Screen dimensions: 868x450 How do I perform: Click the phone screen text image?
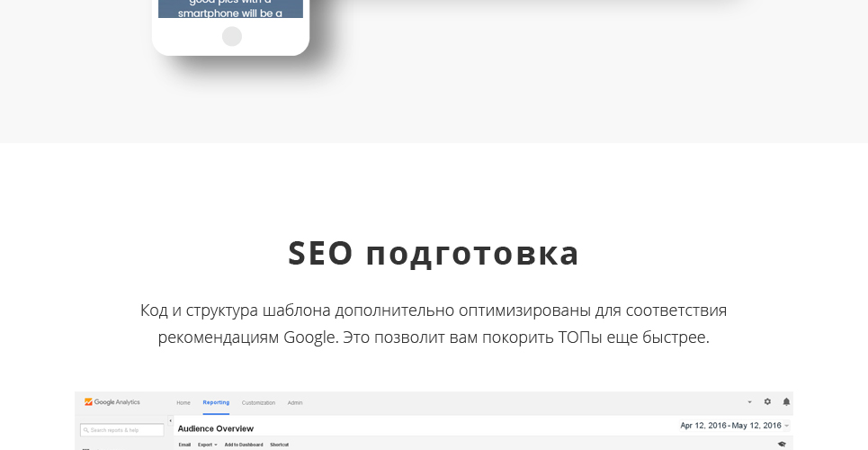[231, 9]
